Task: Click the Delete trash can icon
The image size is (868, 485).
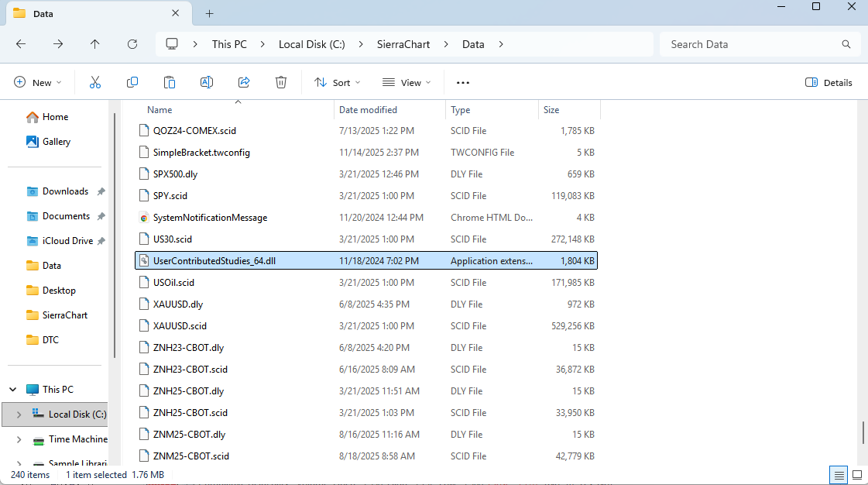Action: [281, 82]
